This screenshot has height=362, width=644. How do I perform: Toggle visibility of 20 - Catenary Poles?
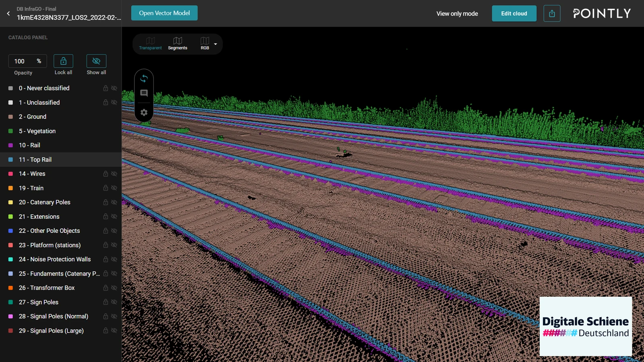click(x=114, y=202)
